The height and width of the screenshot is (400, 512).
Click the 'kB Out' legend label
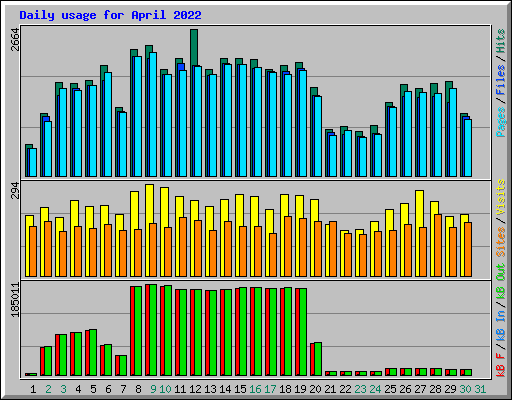tap(500, 281)
